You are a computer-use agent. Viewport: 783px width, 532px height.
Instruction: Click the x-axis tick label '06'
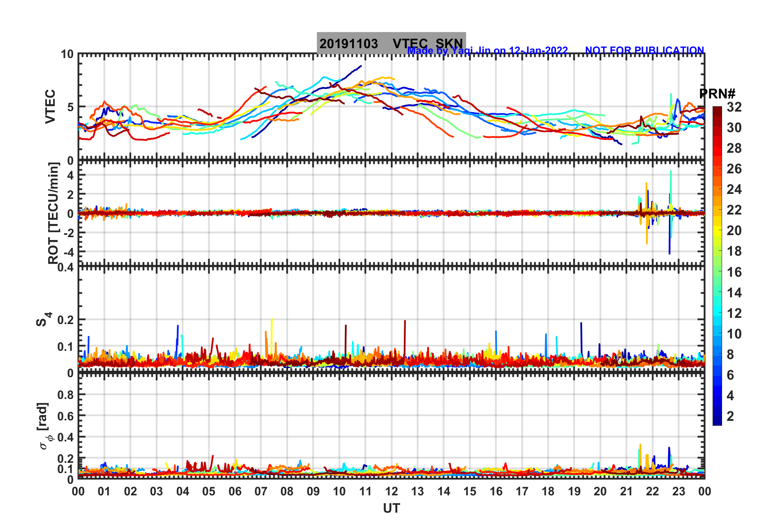[x=235, y=491]
